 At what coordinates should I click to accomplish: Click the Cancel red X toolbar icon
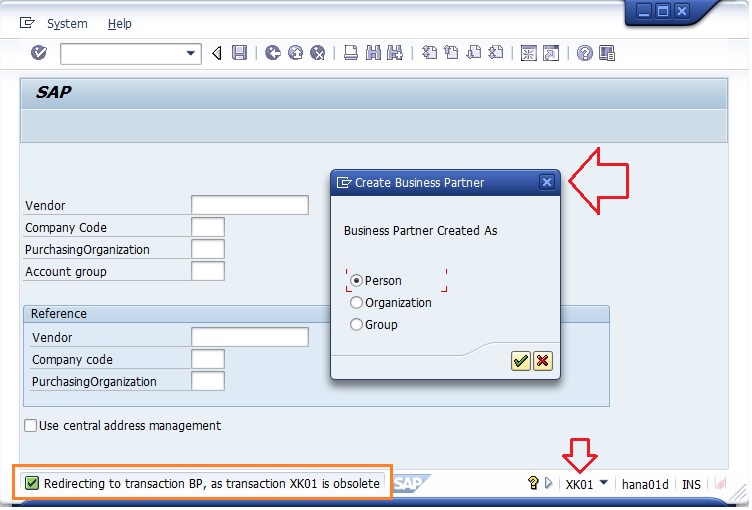pos(317,53)
